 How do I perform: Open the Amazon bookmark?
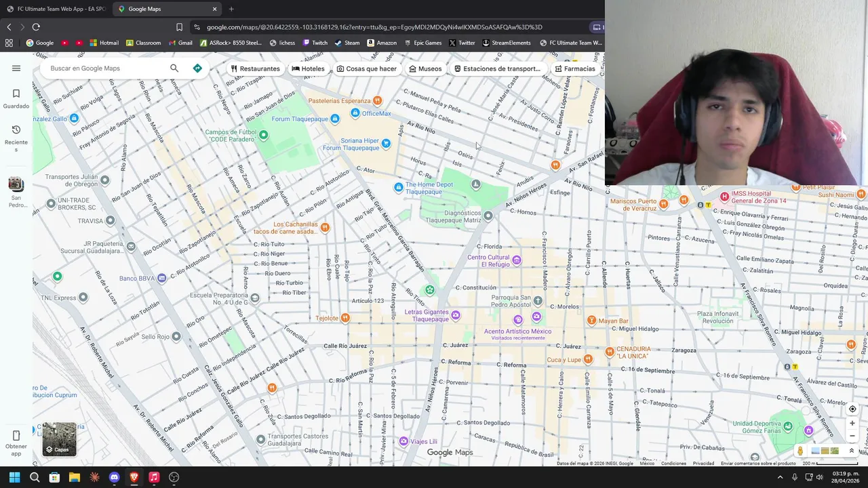[382, 43]
